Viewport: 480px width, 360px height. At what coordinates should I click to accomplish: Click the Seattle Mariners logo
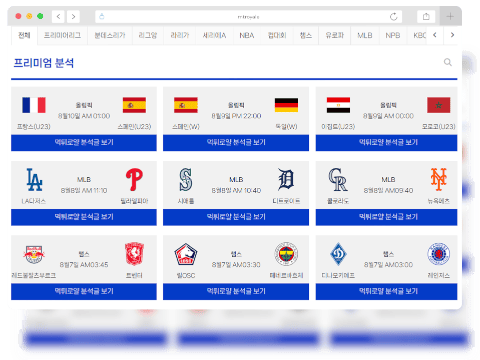click(186, 180)
